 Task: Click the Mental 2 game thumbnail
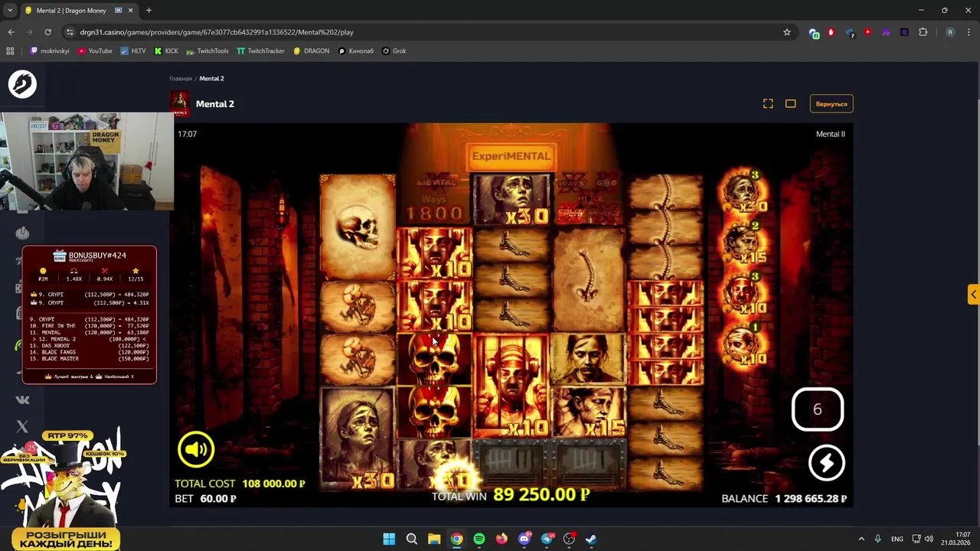[x=179, y=103]
